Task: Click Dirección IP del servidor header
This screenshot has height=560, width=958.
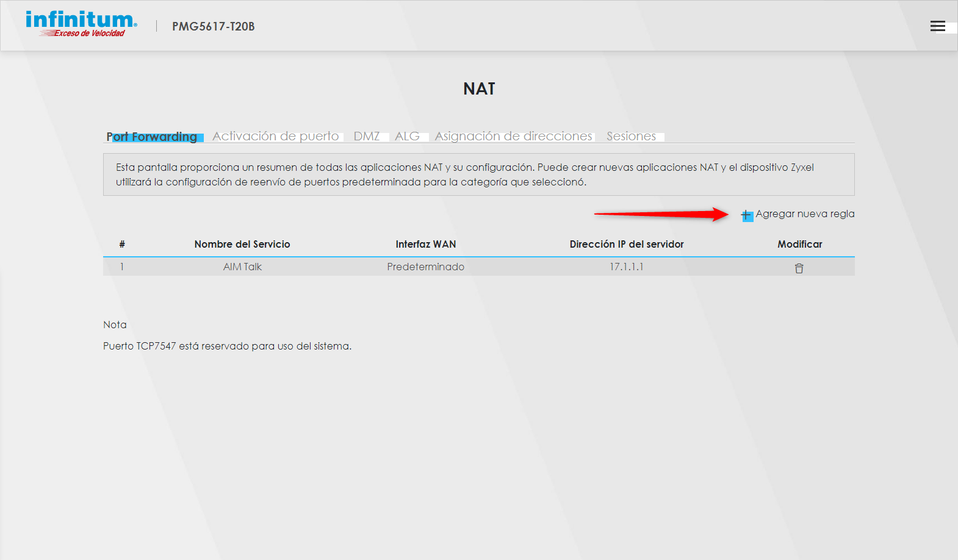Action: [626, 244]
